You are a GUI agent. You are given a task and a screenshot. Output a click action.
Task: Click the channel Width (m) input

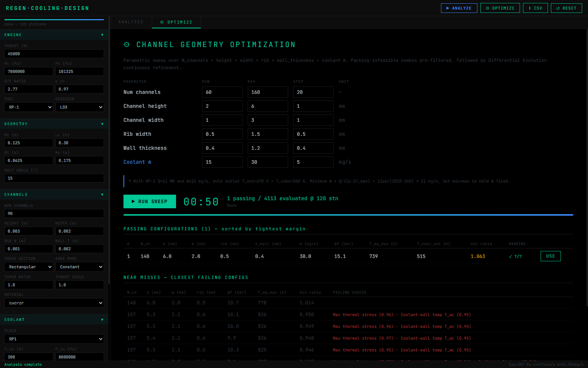point(80,231)
